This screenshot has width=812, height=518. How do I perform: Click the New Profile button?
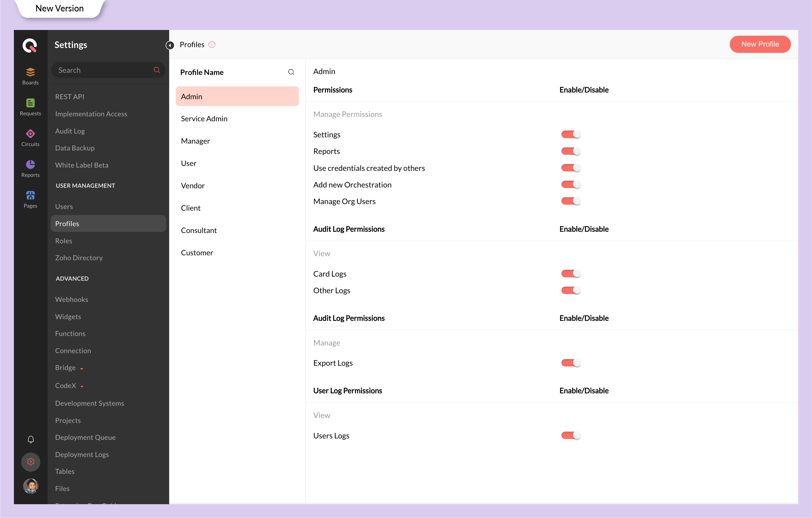760,44
